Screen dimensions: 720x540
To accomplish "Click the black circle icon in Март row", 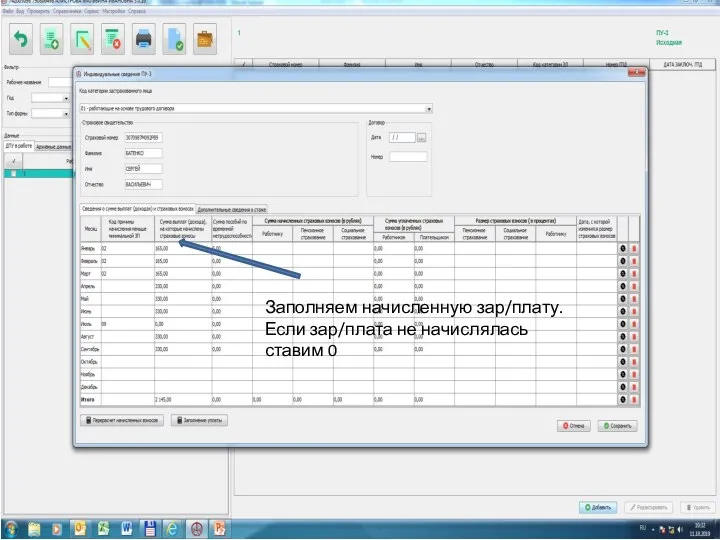I will click(x=623, y=274).
